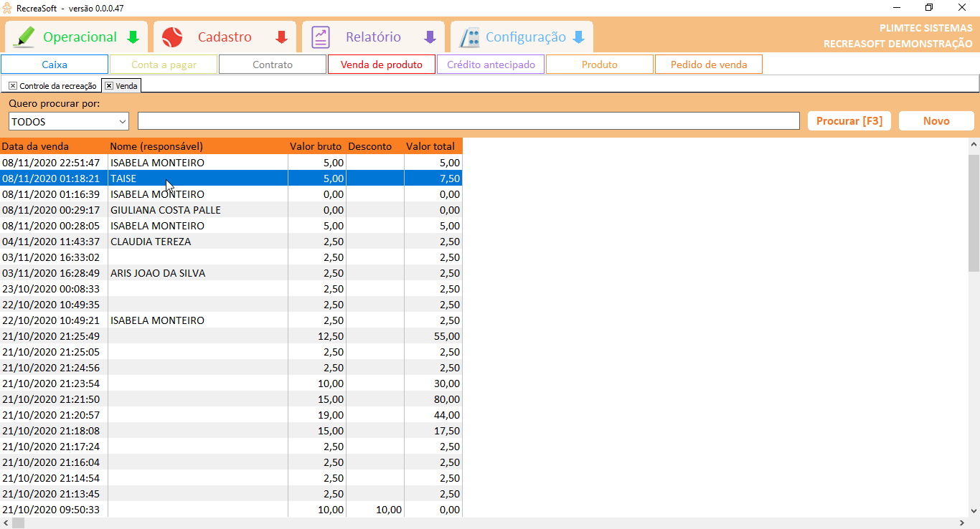Open the Contrato section
The width and height of the screenshot is (980, 529).
coord(273,65)
